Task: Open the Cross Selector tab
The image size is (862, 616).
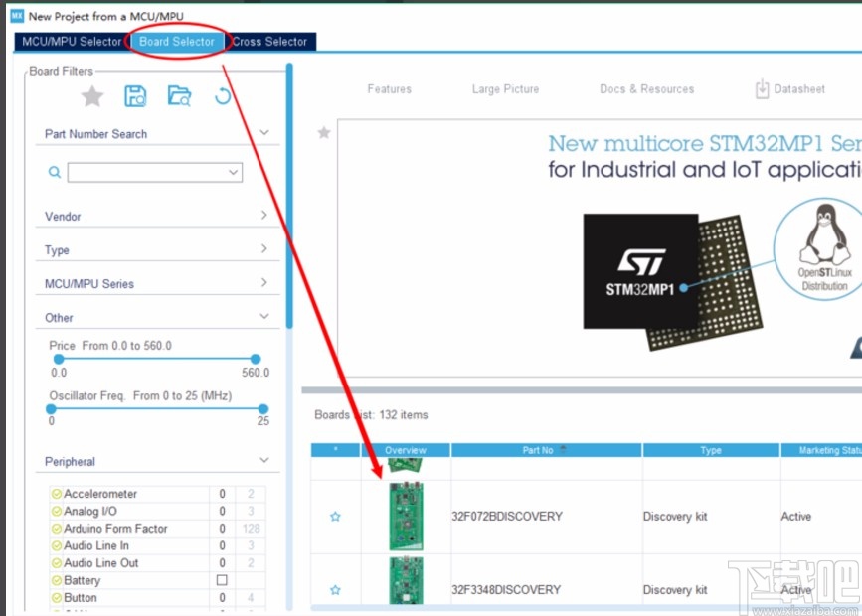Action: [x=269, y=41]
